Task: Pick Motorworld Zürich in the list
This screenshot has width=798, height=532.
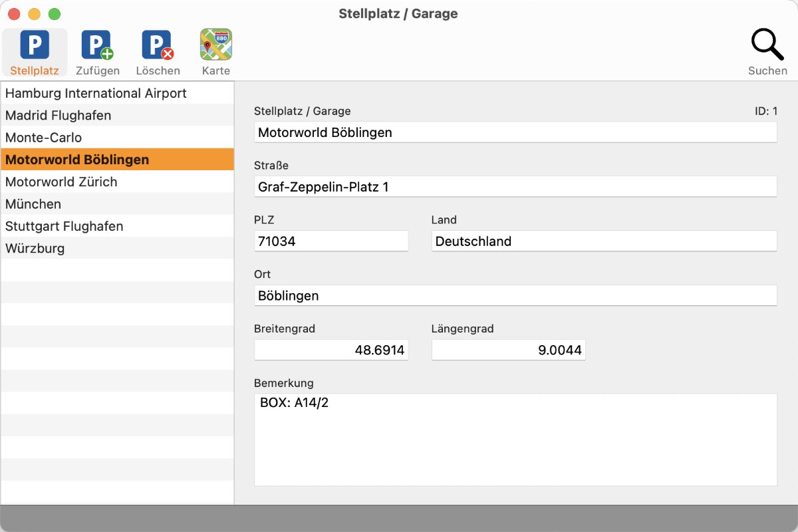Action: (x=117, y=182)
